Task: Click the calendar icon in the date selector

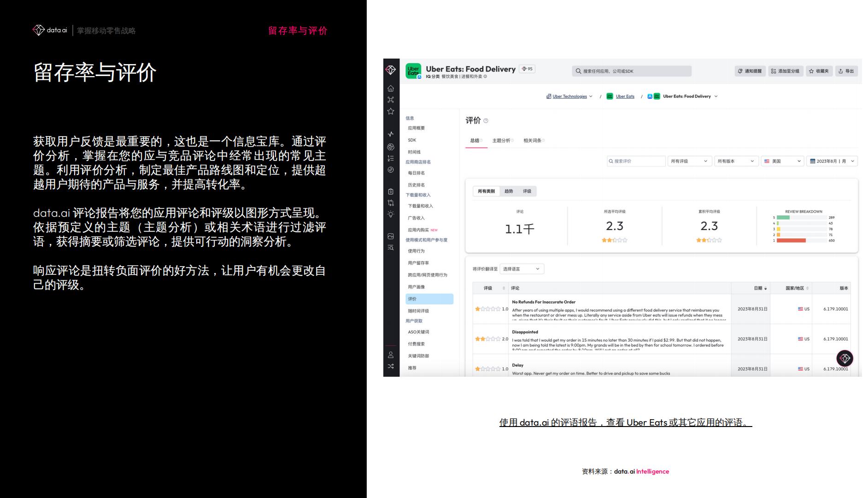Action: tap(813, 161)
